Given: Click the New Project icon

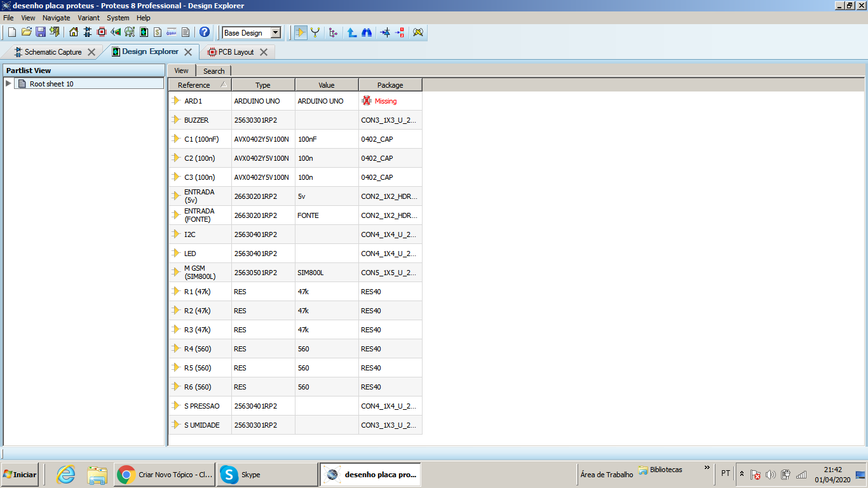Looking at the screenshot, I should coord(11,32).
